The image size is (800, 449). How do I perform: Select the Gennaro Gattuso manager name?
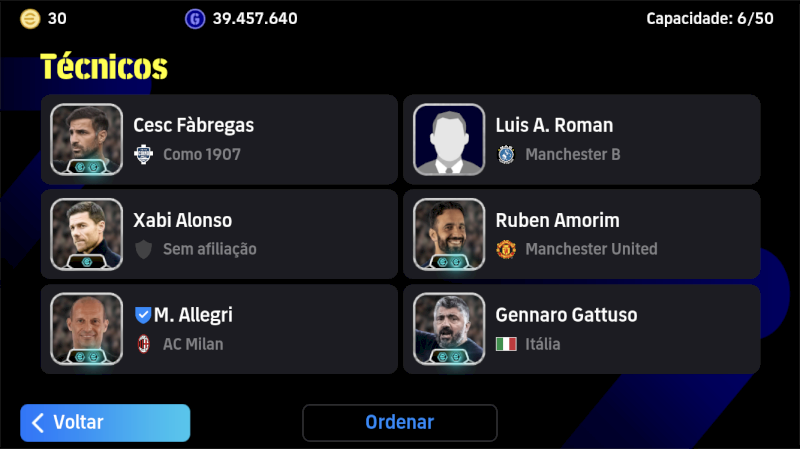(566, 315)
